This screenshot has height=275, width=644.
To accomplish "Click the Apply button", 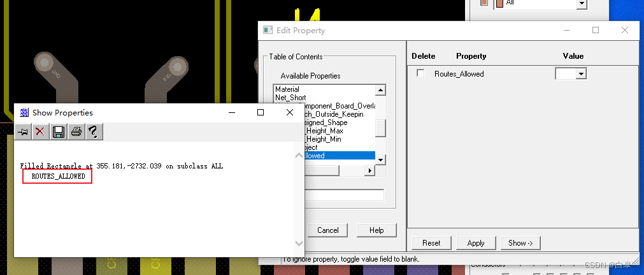I will (476, 243).
